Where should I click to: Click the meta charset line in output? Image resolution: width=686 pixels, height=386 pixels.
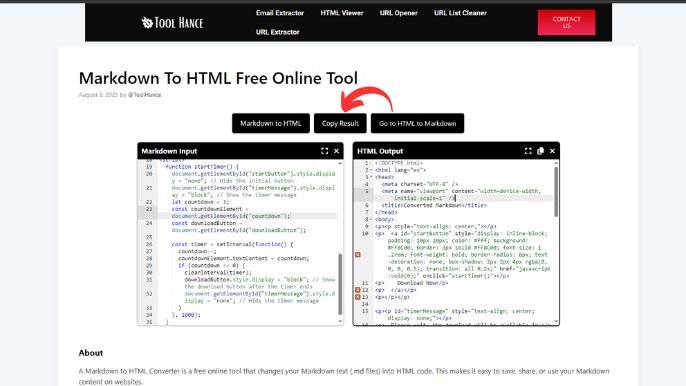pos(420,184)
